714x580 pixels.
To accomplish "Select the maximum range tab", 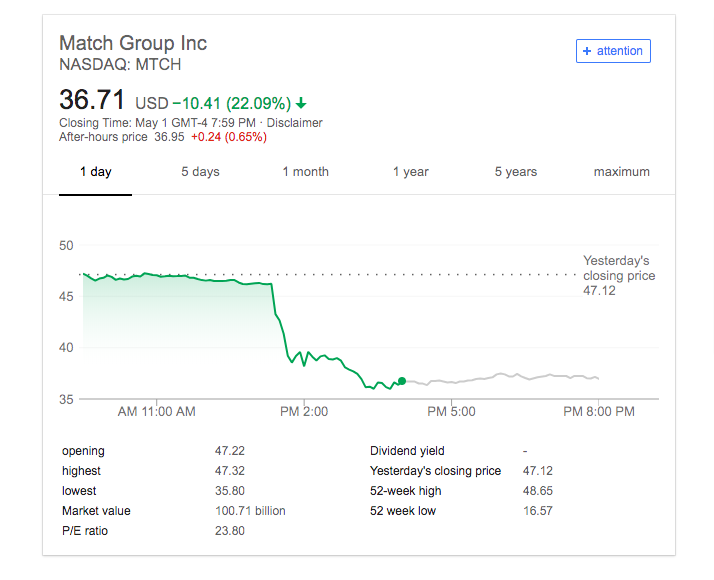I will pyautogui.click(x=622, y=172).
